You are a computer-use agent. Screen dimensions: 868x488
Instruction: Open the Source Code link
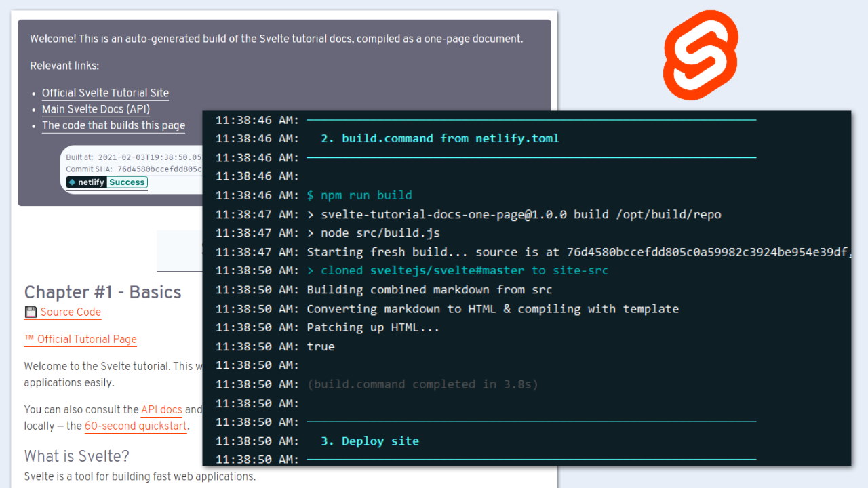pos(71,312)
